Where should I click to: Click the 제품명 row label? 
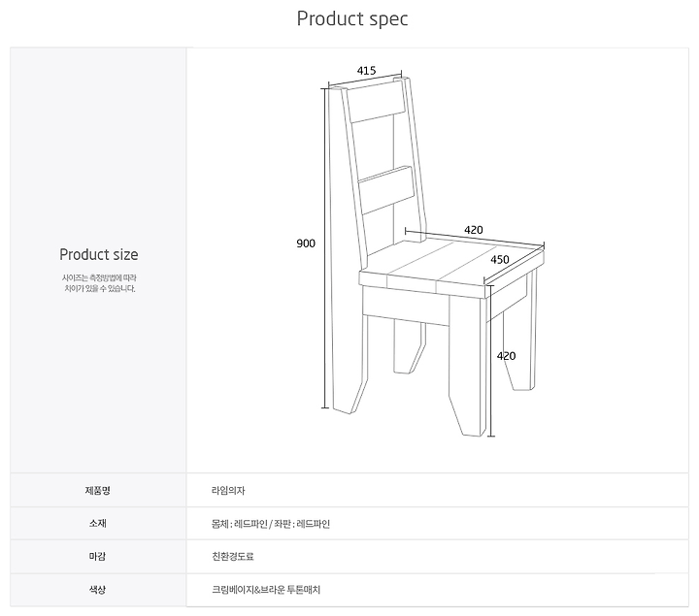(x=98, y=491)
